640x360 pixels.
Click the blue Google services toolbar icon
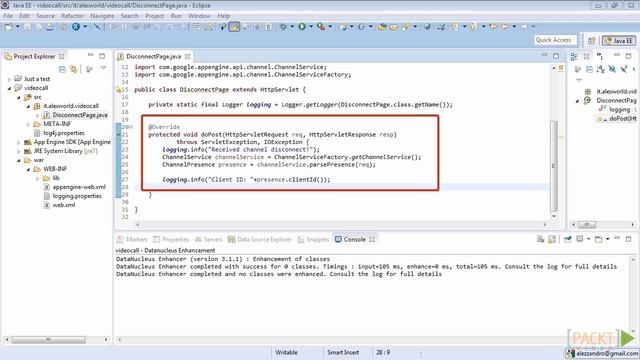tap(76, 27)
